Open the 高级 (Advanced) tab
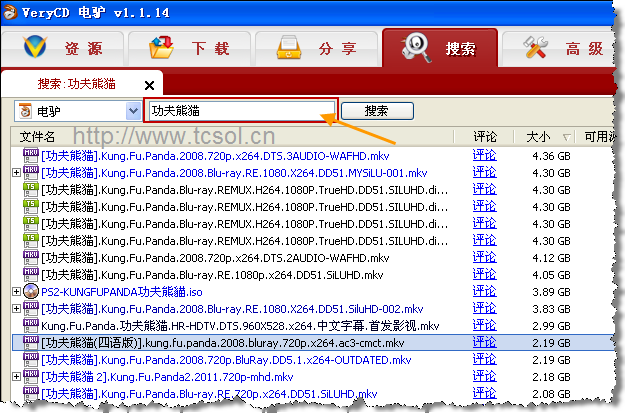 [x=559, y=49]
